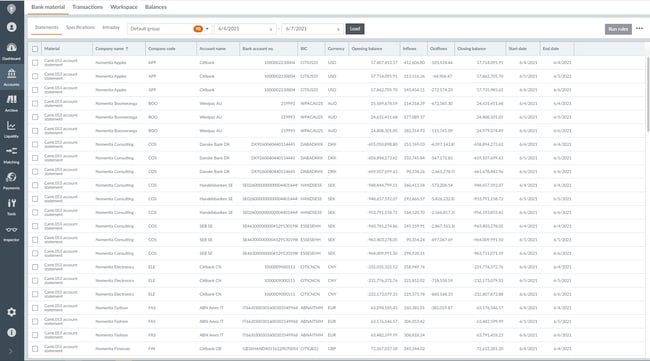Image resolution: width=650 pixels, height=361 pixels.
Task: Clear the 6/4/2021 start date
Action: click(x=271, y=29)
